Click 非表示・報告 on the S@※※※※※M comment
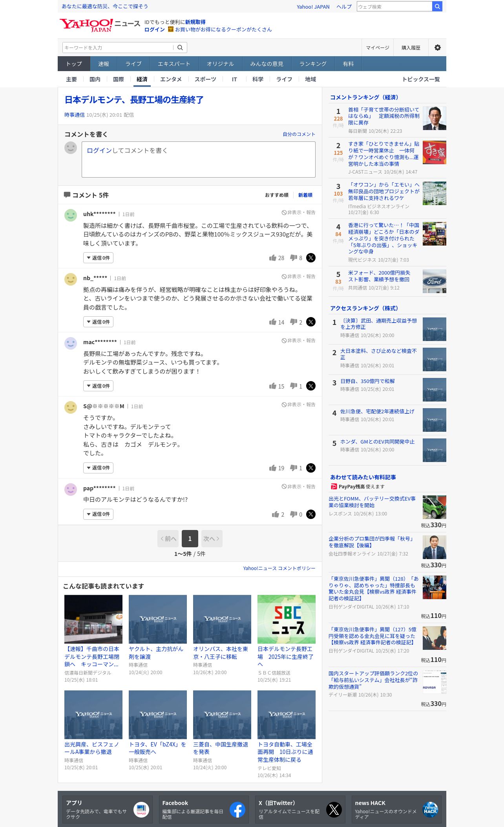Screen dimensions: 504x827 coord(298,405)
